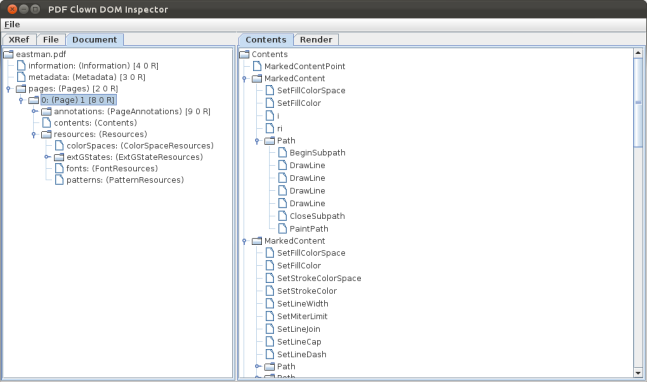Viewport: 647px width, 382px height.
Task: Click the resources folder icon
Action: (x=46, y=134)
